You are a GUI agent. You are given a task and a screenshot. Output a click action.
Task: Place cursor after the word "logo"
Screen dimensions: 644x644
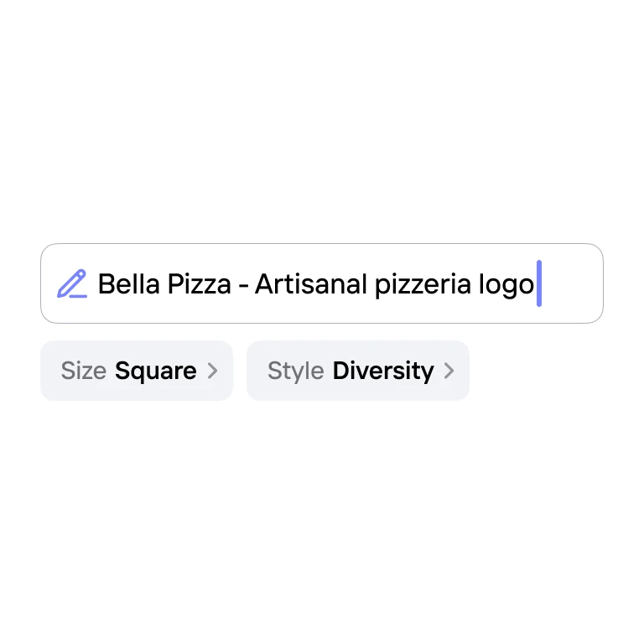click(535, 284)
